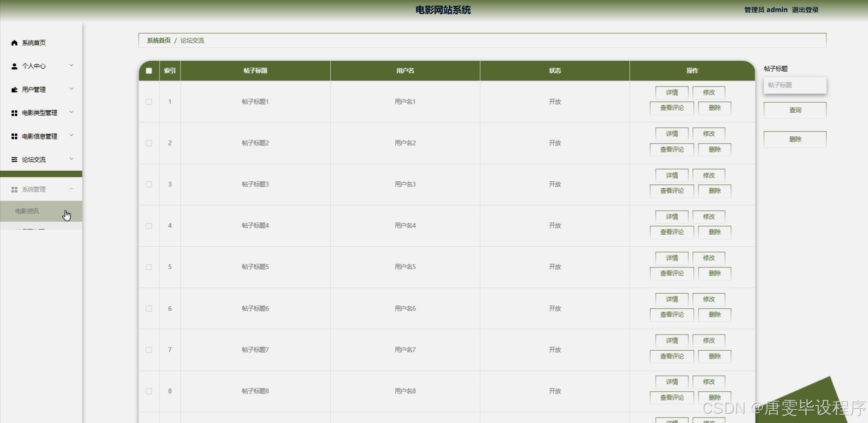Expand the 论坛交流 menu chevron
This screenshot has height=423, width=868.
point(71,159)
